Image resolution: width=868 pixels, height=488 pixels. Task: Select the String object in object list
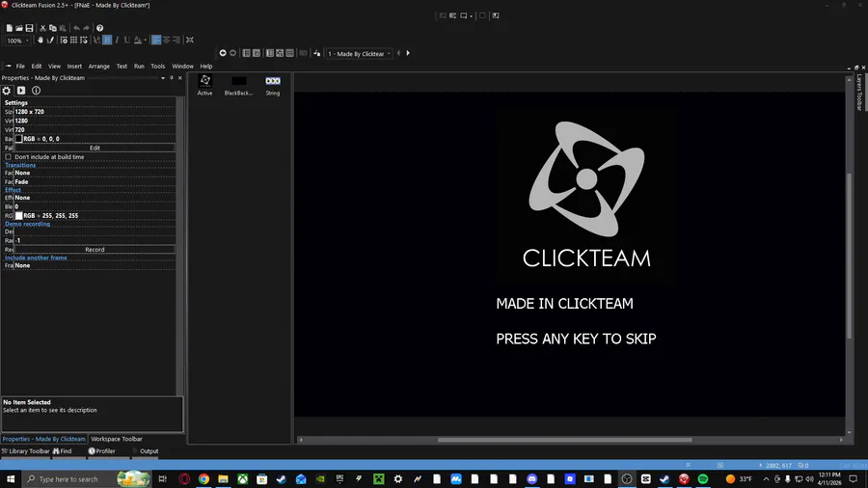tap(272, 85)
